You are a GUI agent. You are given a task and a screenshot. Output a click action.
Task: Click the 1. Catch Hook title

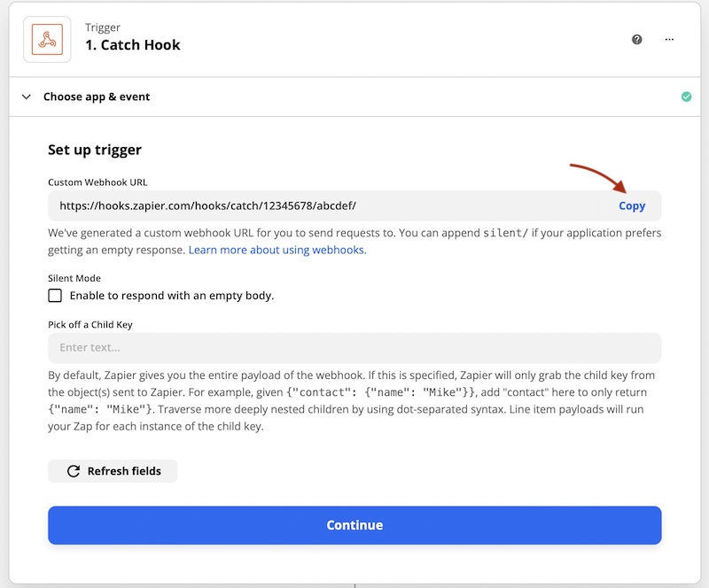(132, 45)
